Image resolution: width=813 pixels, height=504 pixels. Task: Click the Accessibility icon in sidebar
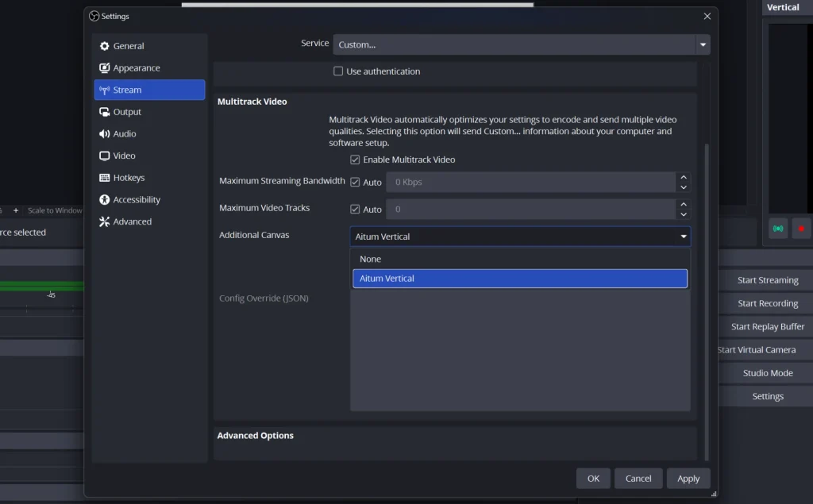pyautogui.click(x=104, y=200)
